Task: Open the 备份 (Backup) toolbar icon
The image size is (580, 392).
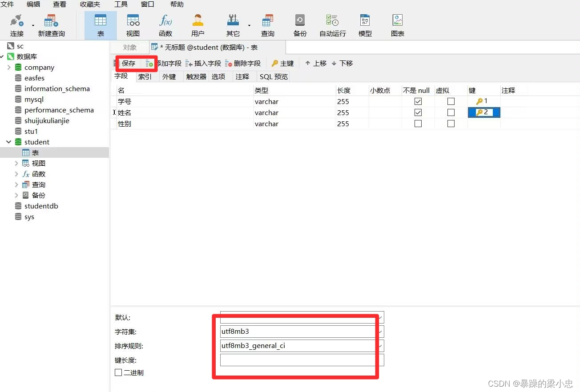Action: pyautogui.click(x=300, y=24)
